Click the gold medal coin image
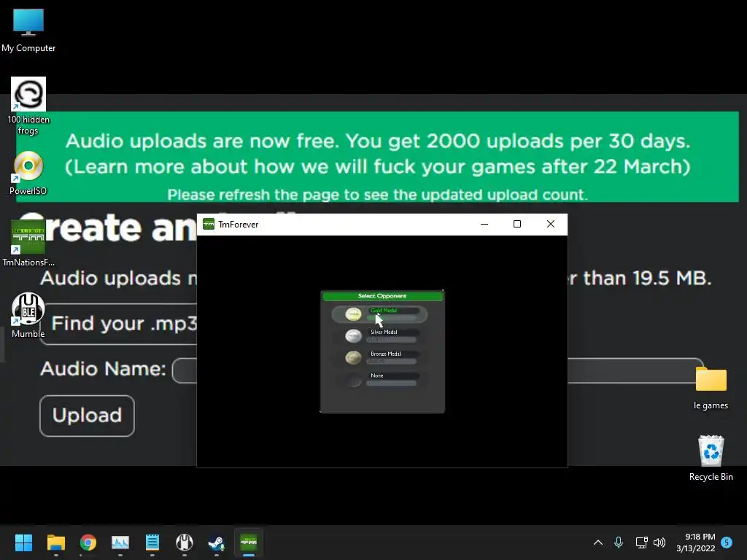Screen dimensions: 747x560 (354, 314)
